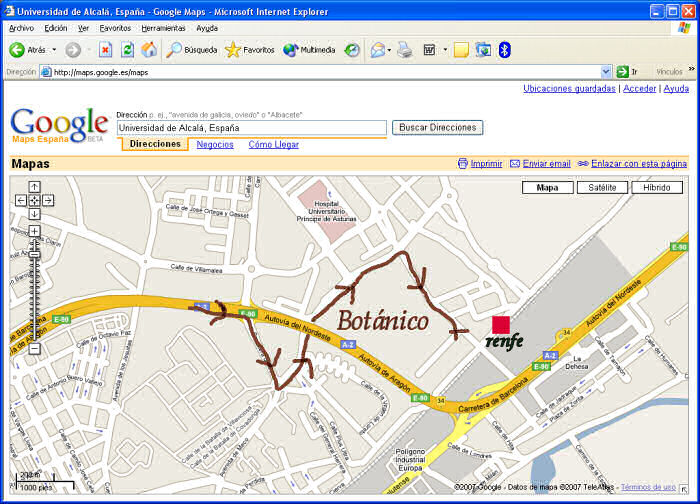Click the Imprimir link
This screenshot has height=504, width=700.
click(x=486, y=164)
